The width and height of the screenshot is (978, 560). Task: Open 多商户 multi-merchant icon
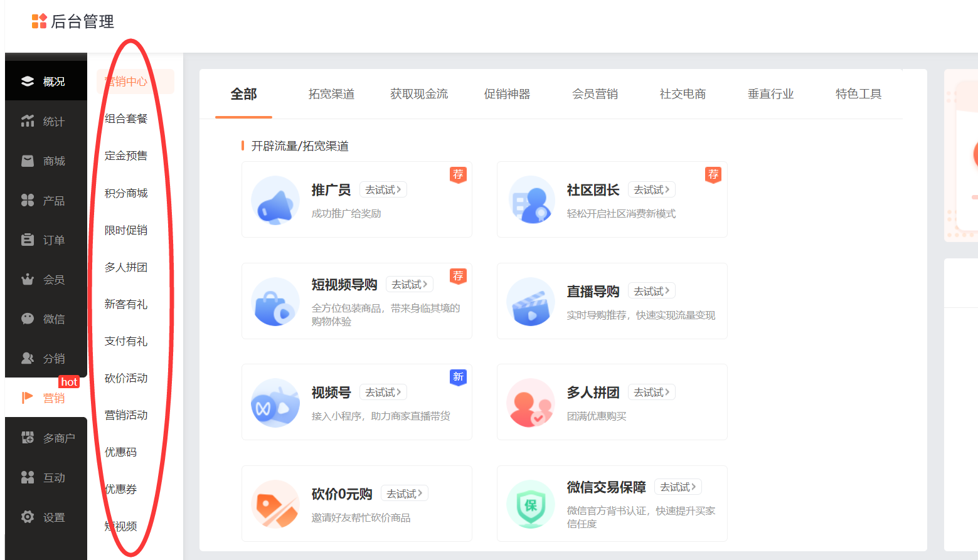pos(28,438)
